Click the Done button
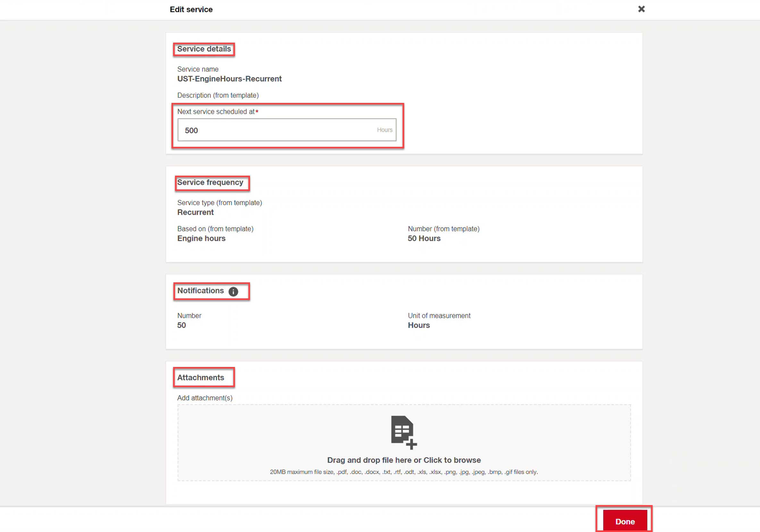The height and width of the screenshot is (532, 760). (625, 521)
